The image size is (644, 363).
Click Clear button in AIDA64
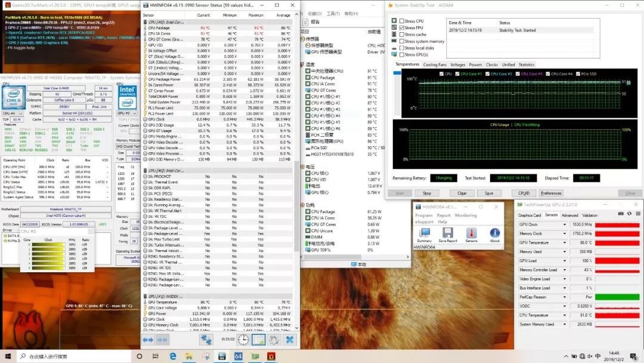[462, 193]
